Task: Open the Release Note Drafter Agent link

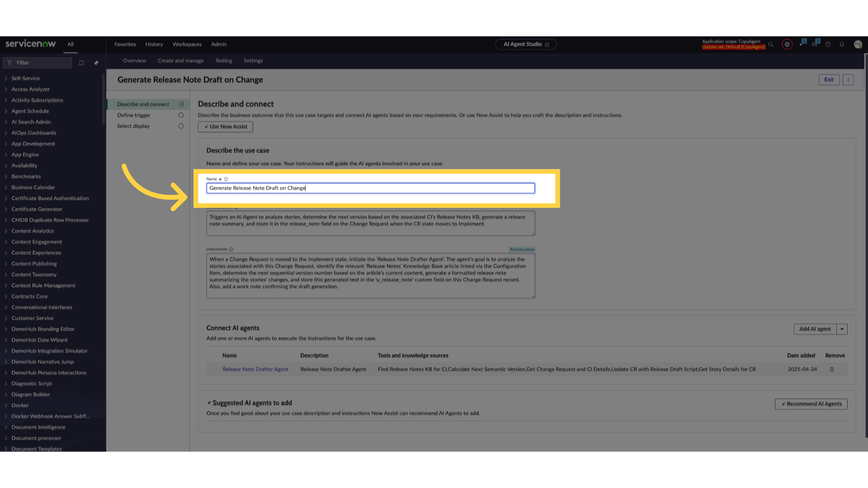Action: (255, 369)
